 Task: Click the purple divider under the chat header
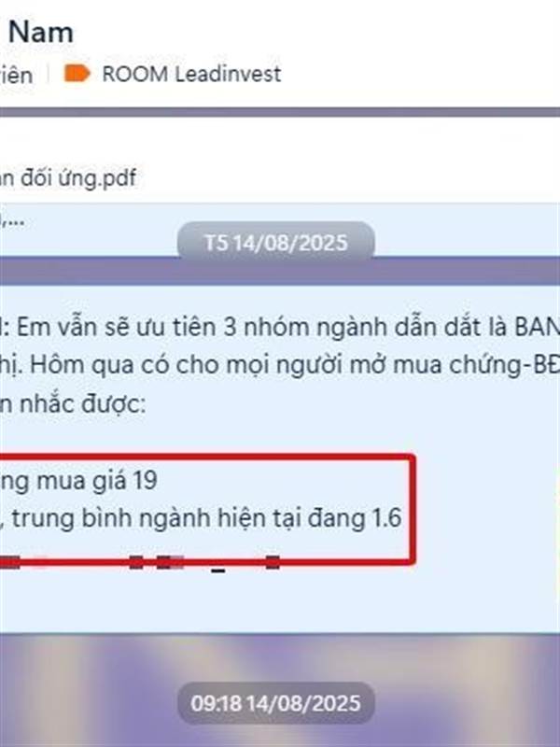click(x=280, y=112)
